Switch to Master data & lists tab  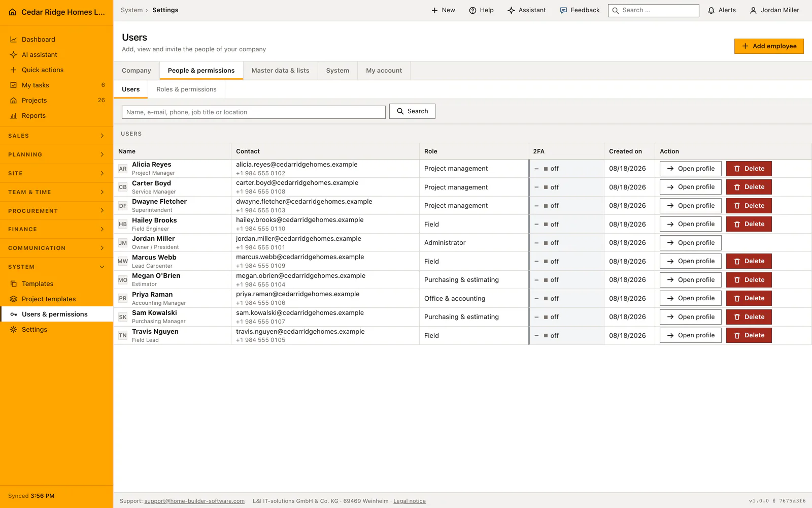point(280,71)
